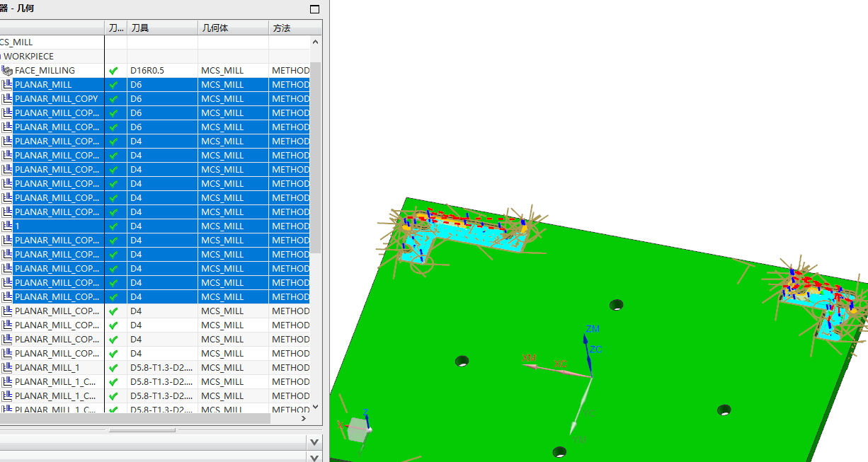The height and width of the screenshot is (462, 868).
Task: Click the view triad cube in viewport
Action: (x=358, y=429)
